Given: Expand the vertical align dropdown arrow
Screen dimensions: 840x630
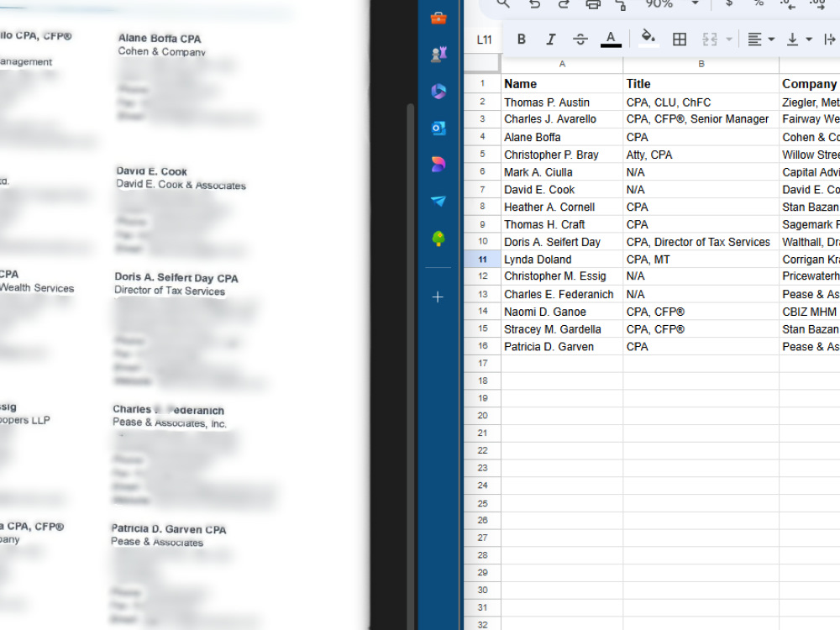Looking at the screenshot, I should (x=809, y=39).
